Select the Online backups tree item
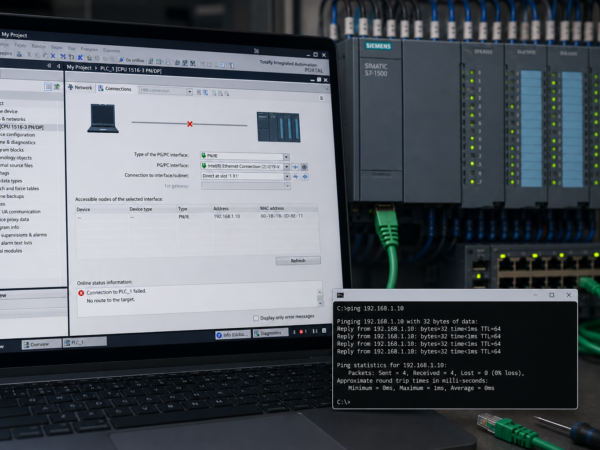The height and width of the screenshot is (450, 600). click(12, 196)
